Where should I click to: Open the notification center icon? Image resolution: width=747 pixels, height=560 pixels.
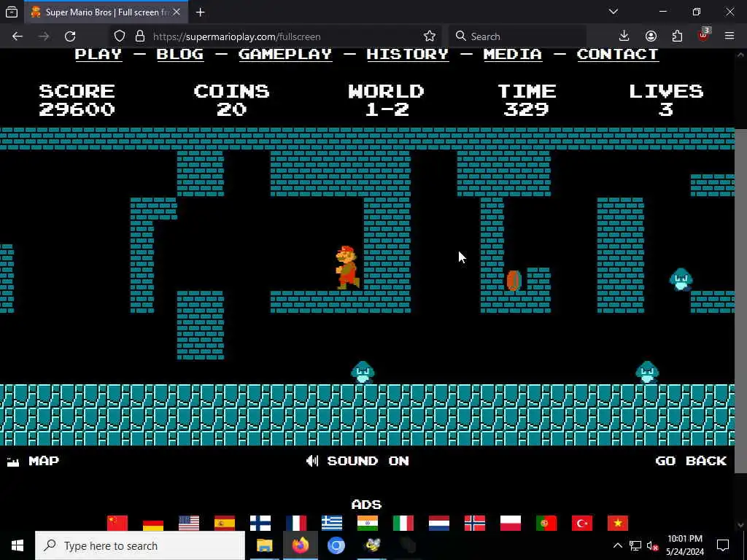(723, 545)
